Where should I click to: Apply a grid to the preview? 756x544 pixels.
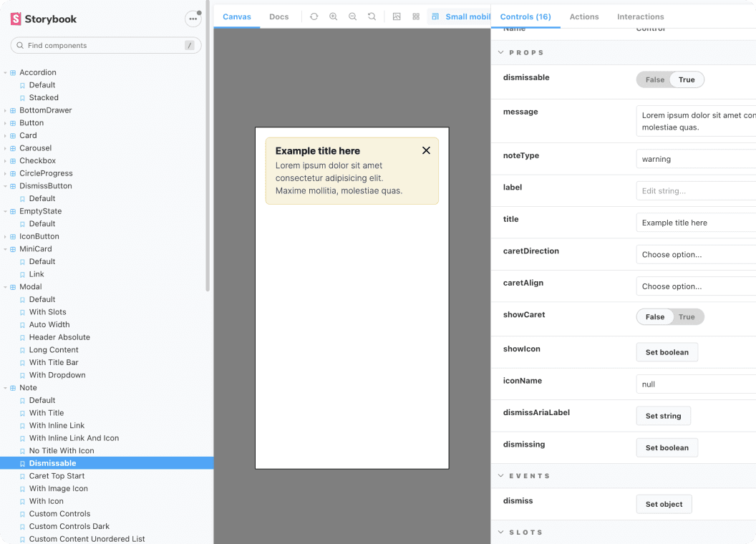tap(416, 16)
